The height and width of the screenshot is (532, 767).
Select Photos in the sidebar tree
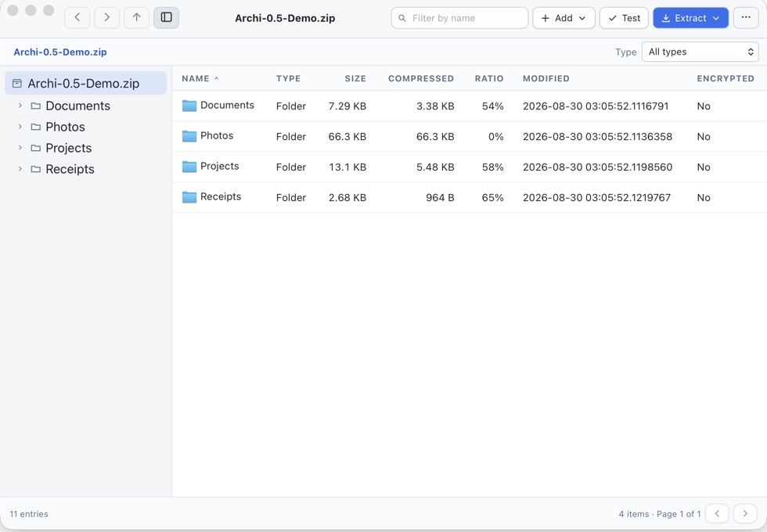pyautogui.click(x=65, y=127)
